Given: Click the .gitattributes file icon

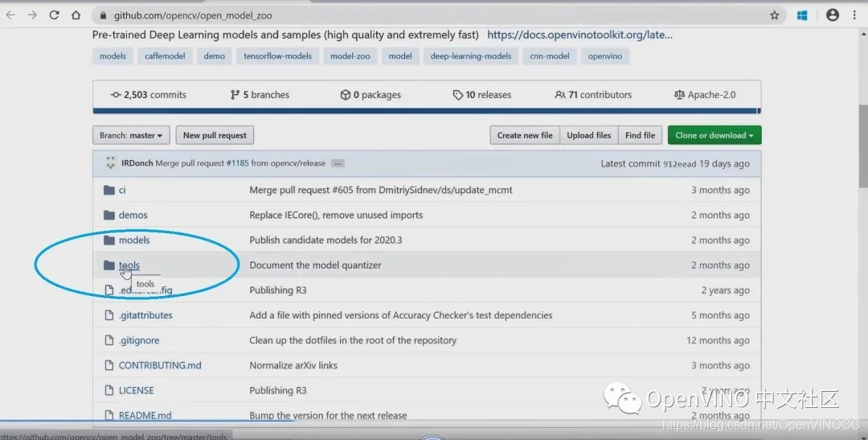Looking at the screenshot, I should pyautogui.click(x=109, y=315).
